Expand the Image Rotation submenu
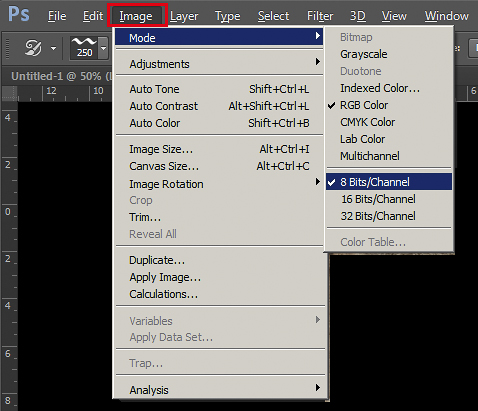 [x=219, y=184]
